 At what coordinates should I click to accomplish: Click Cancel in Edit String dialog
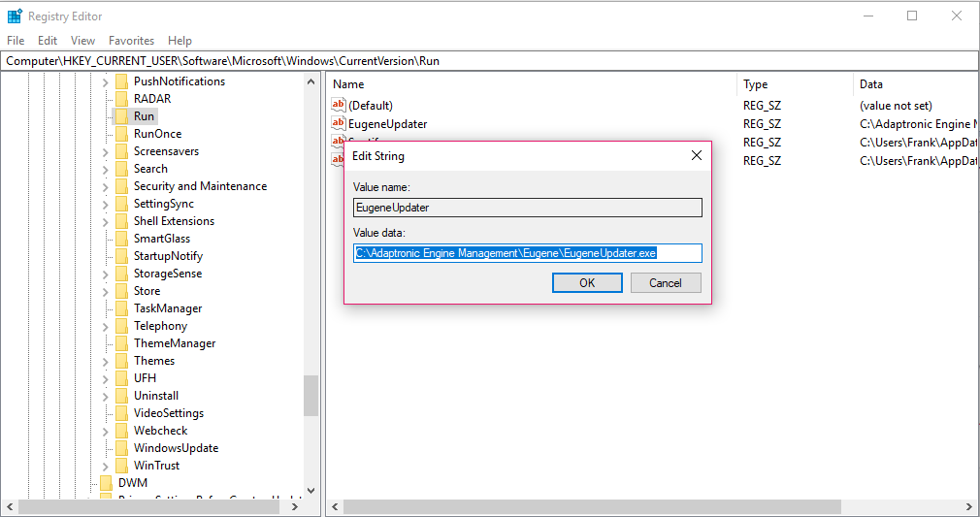click(x=666, y=282)
